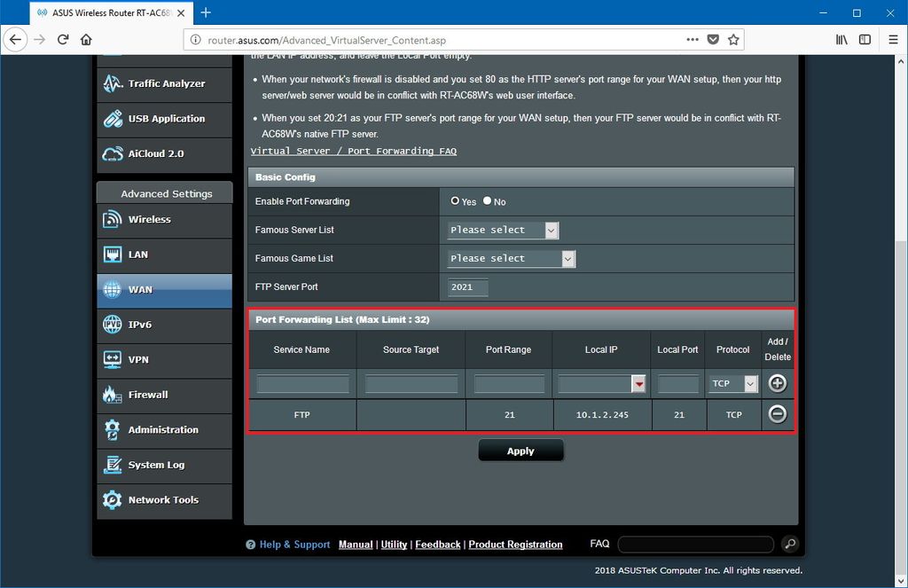
Task: Go to browser home page icon
Action: [x=86, y=39]
